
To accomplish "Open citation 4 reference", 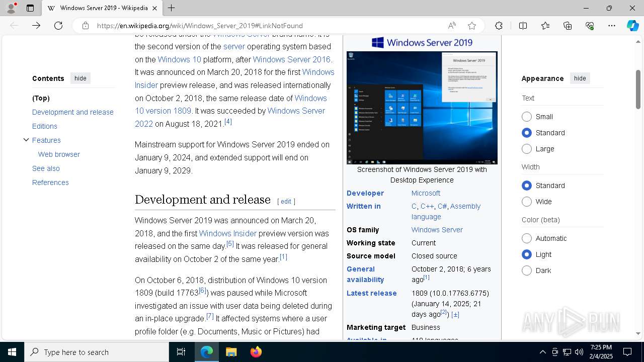I will (228, 122).
